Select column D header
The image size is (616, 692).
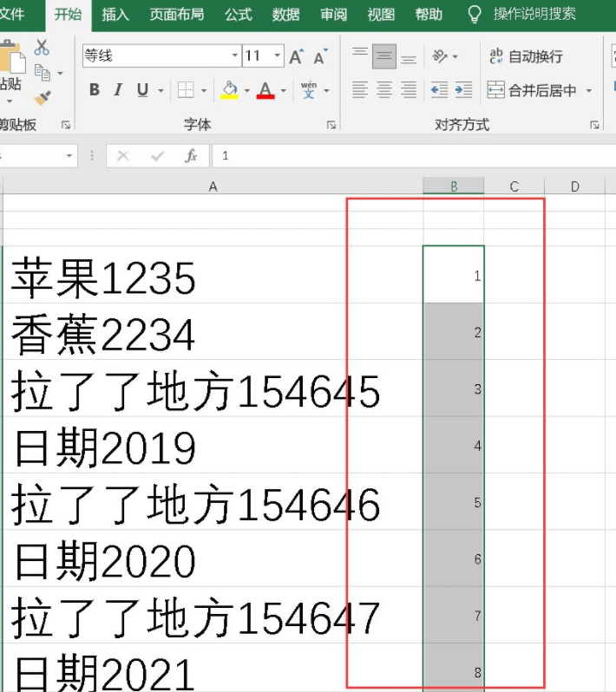[x=575, y=186]
